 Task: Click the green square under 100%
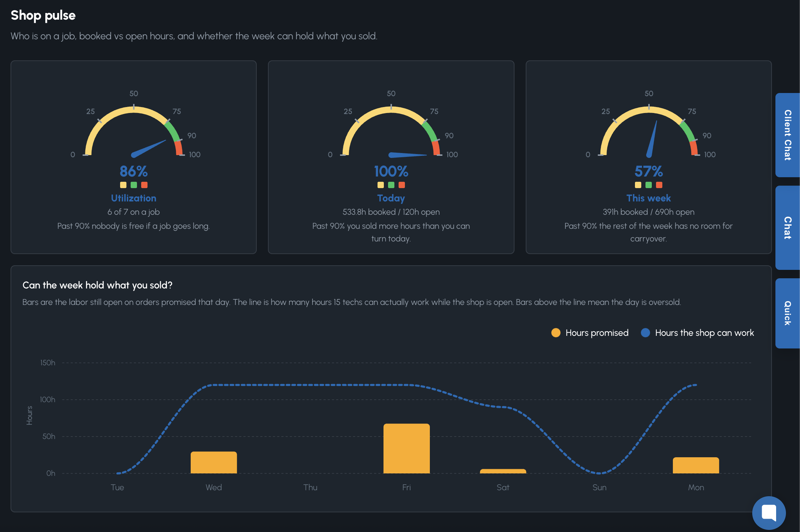[x=391, y=185]
